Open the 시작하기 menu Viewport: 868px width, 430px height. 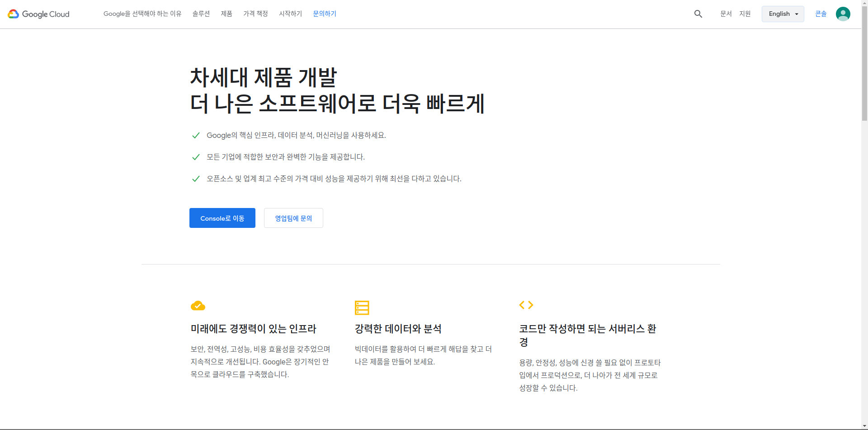tap(290, 14)
